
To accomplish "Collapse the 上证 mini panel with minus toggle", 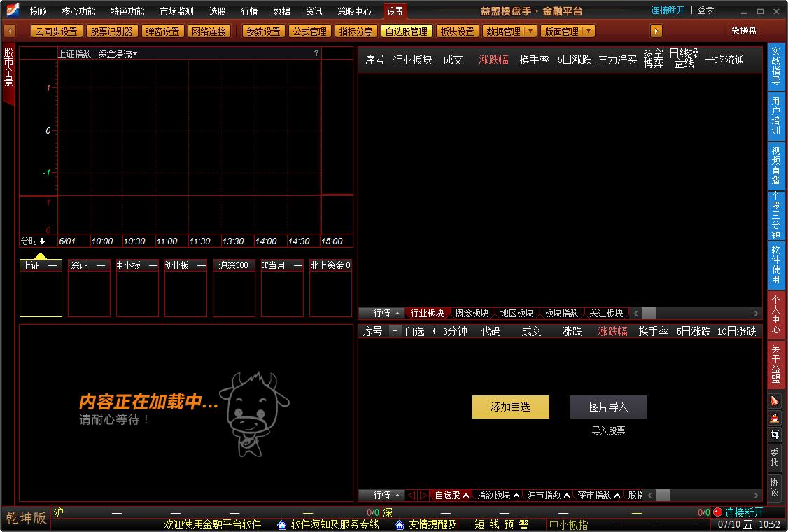I will (x=52, y=265).
